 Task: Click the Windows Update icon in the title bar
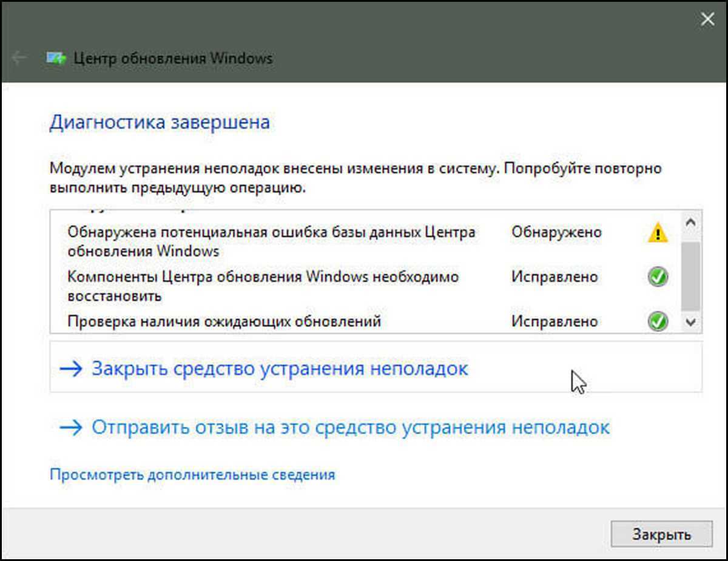pyautogui.click(x=56, y=58)
